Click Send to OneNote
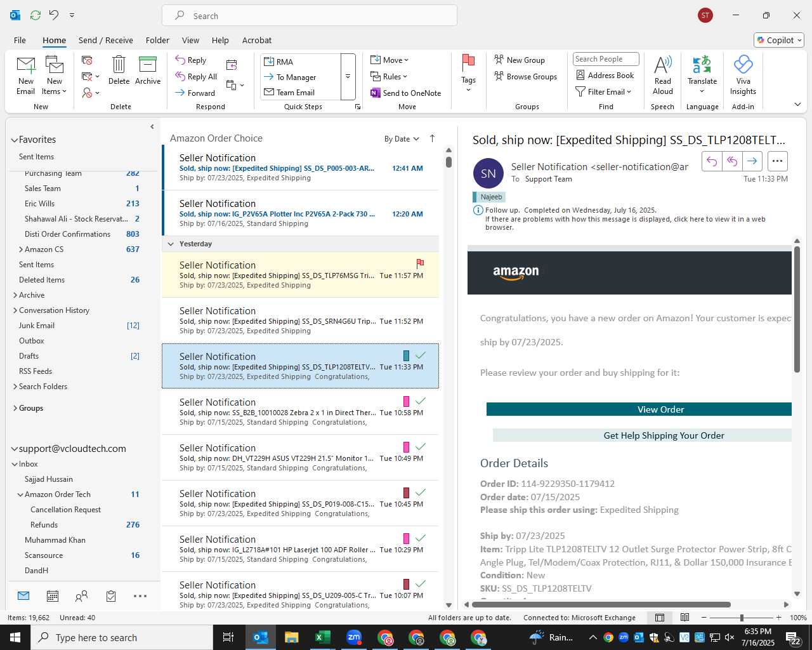The height and width of the screenshot is (650, 812). click(406, 93)
